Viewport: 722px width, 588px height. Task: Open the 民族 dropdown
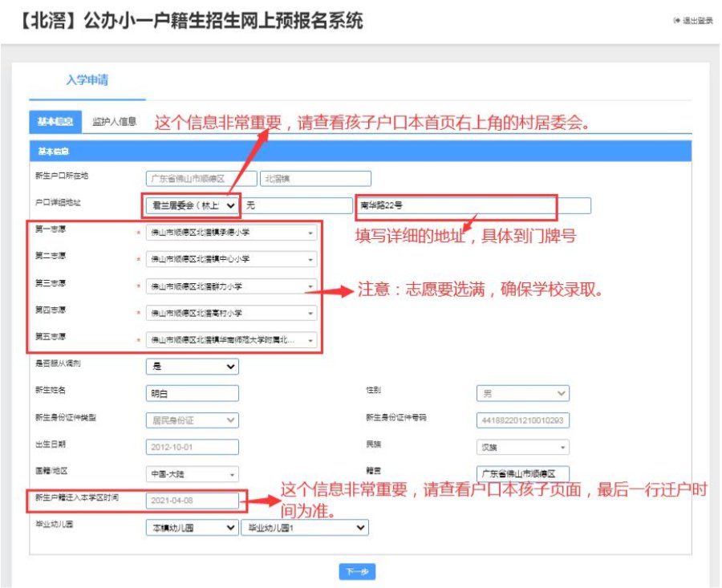tap(522, 447)
